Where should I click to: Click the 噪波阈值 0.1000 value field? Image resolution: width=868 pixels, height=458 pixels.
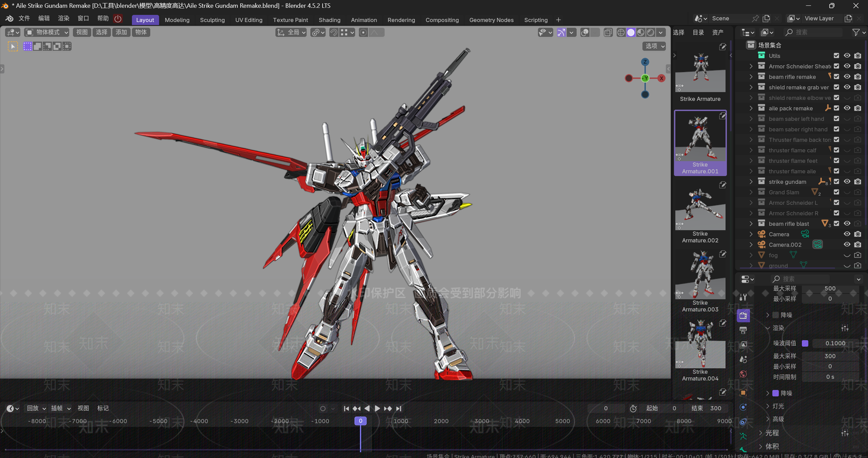[835, 343]
